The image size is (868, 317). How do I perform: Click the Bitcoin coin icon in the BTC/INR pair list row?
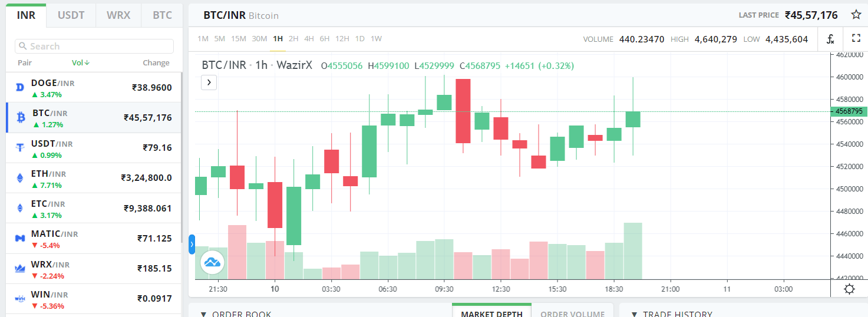click(x=21, y=118)
